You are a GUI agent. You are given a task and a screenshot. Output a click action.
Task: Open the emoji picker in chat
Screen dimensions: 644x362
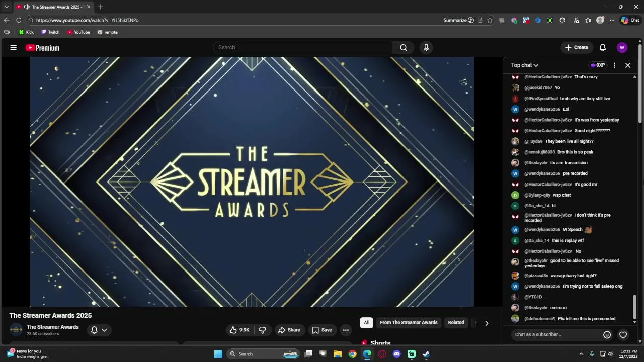pyautogui.click(x=607, y=335)
